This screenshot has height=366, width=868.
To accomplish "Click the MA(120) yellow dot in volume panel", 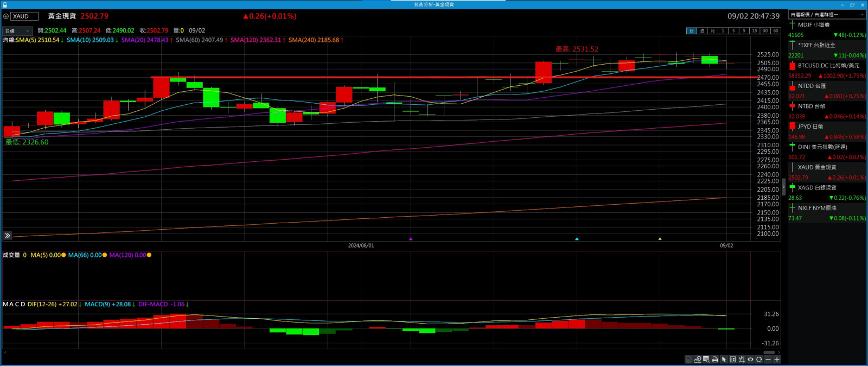I will [149, 255].
